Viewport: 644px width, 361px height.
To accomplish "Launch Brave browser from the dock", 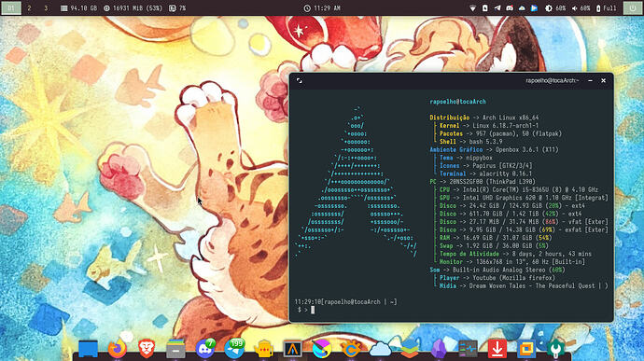I will pyautogui.click(x=147, y=349).
